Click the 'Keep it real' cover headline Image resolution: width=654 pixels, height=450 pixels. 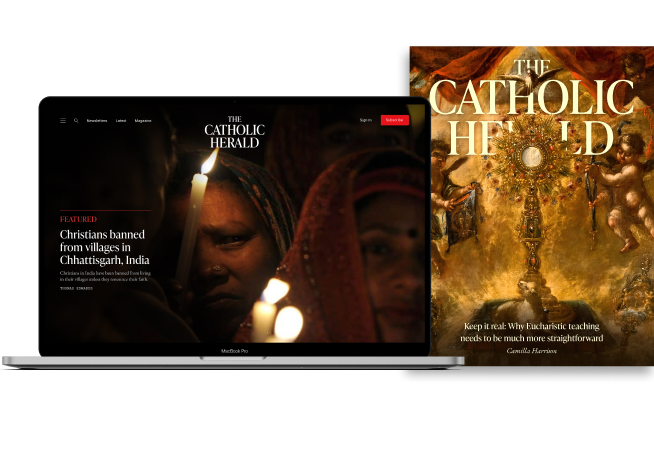[x=532, y=332]
